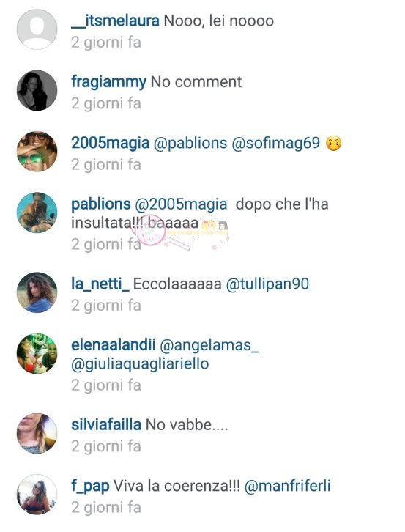
Task: Open the 2005magia commenter username
Action: tap(111, 143)
